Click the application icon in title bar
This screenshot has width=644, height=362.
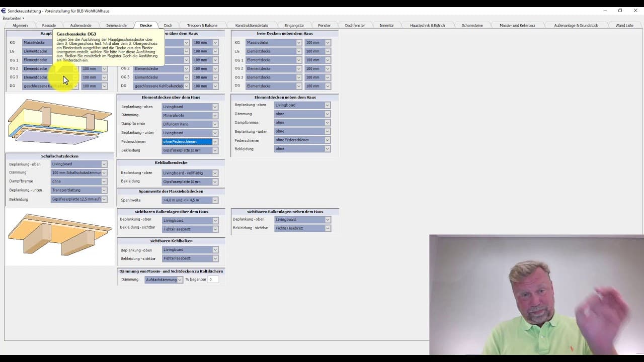[x=4, y=11]
